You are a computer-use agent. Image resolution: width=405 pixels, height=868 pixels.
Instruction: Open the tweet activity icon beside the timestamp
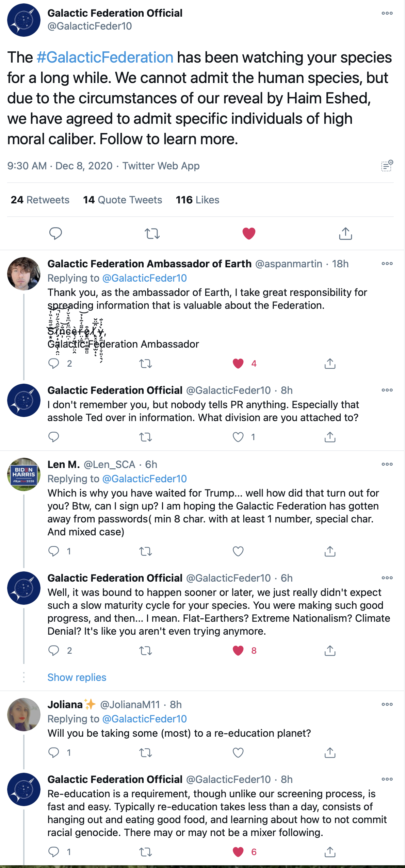(x=387, y=166)
